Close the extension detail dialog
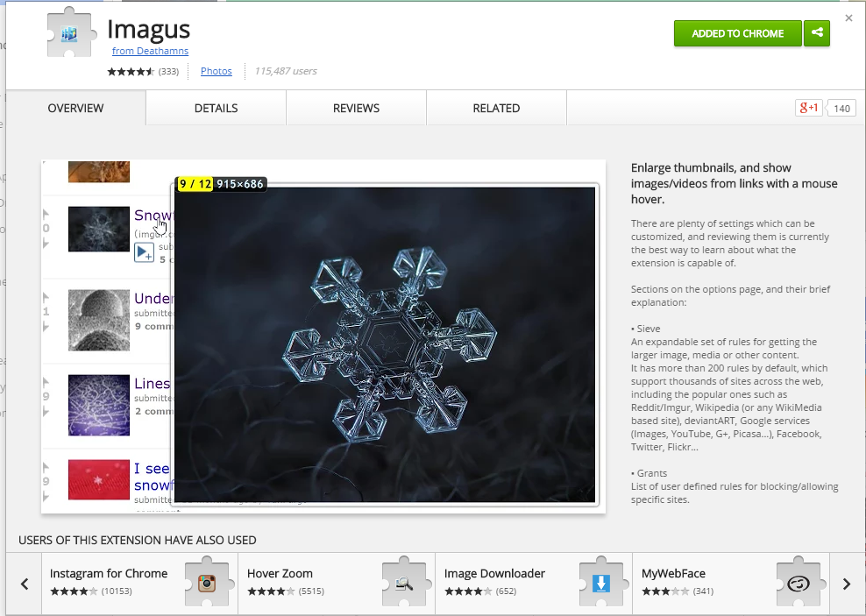 848,18
